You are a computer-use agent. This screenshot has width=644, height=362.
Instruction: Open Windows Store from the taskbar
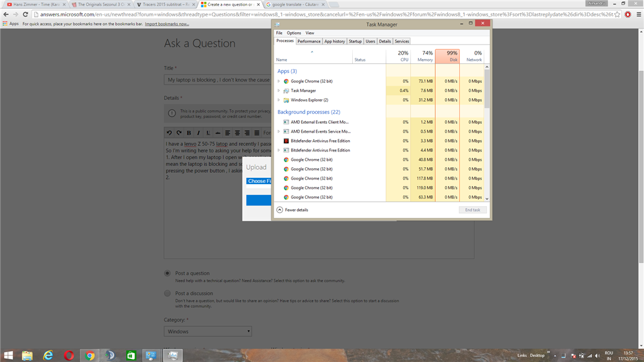(131, 356)
